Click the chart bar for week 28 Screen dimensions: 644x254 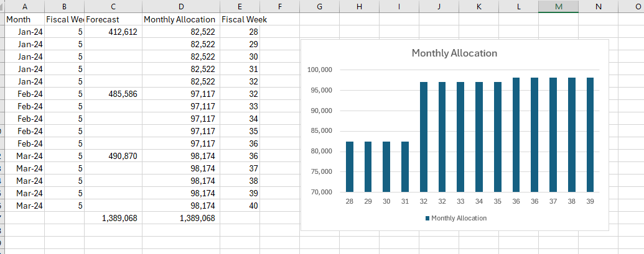(350, 166)
